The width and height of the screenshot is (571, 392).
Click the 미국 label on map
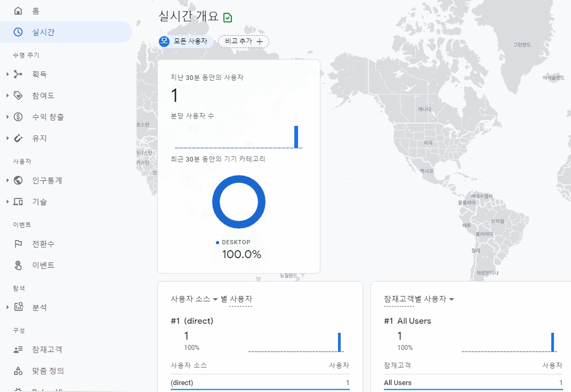[x=428, y=143]
